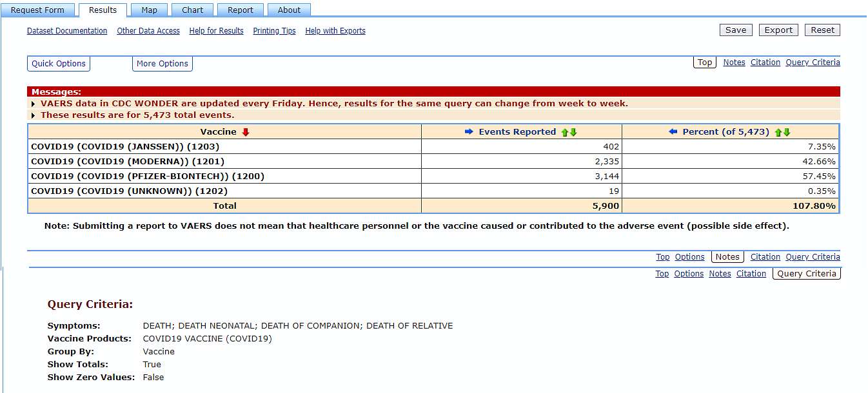The width and height of the screenshot is (868, 393).
Task: Open the Chart tab
Action: pos(192,10)
